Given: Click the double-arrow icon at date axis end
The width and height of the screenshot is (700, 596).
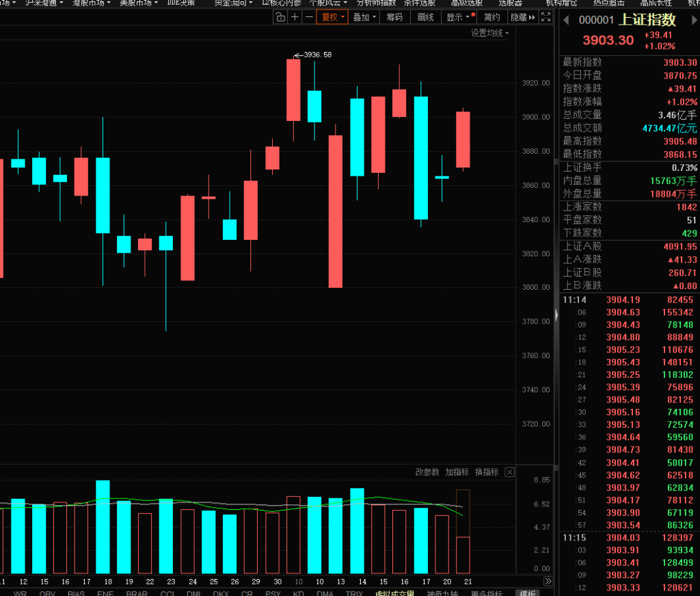Looking at the screenshot, I should click(x=548, y=581).
